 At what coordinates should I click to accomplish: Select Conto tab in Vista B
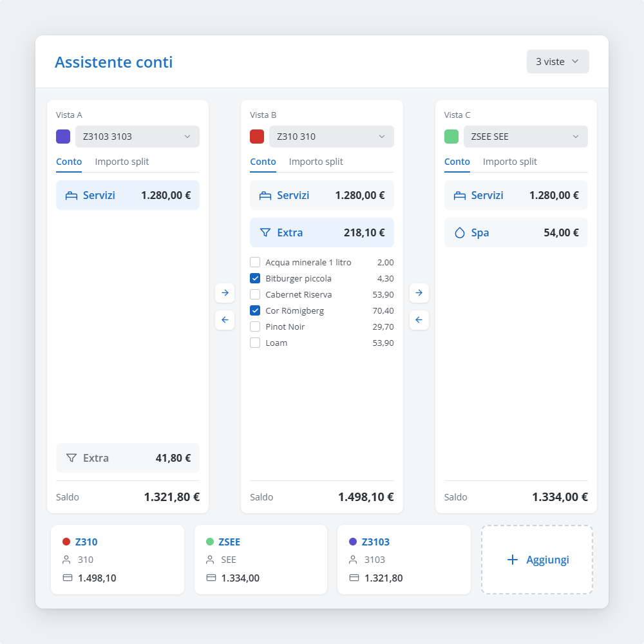point(263,162)
